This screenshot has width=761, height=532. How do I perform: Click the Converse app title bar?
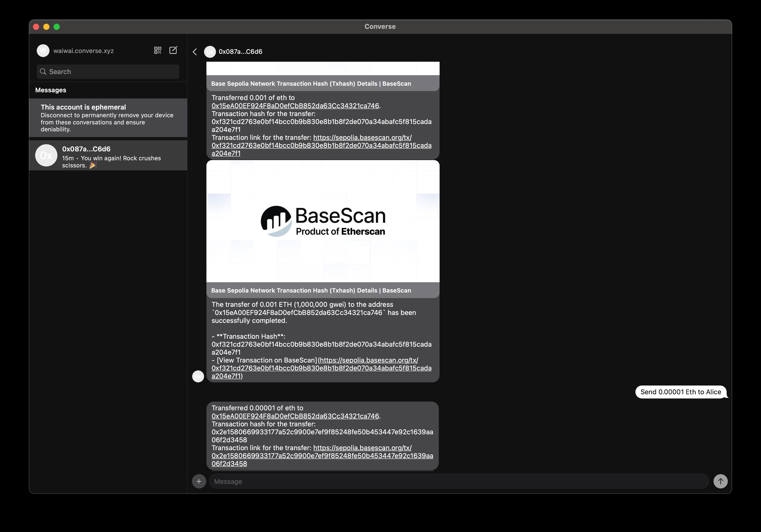(x=380, y=27)
